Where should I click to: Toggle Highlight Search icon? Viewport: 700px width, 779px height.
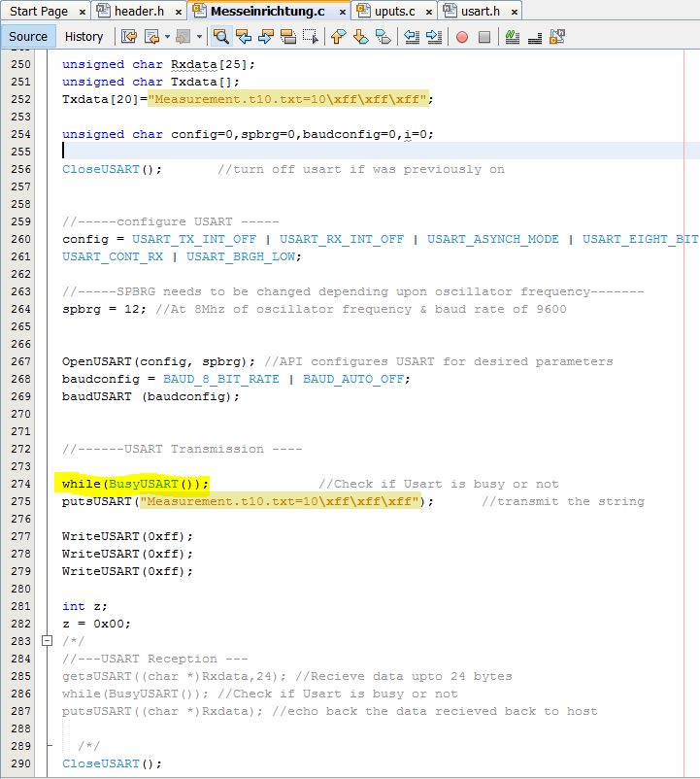[288, 37]
